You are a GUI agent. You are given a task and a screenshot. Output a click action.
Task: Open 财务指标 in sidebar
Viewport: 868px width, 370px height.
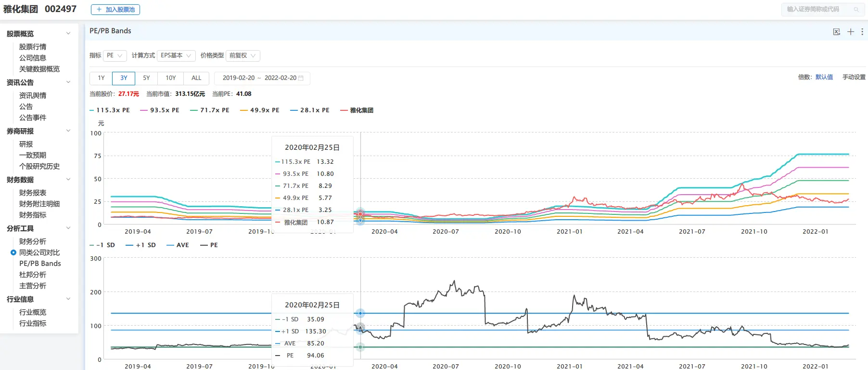[x=33, y=215]
